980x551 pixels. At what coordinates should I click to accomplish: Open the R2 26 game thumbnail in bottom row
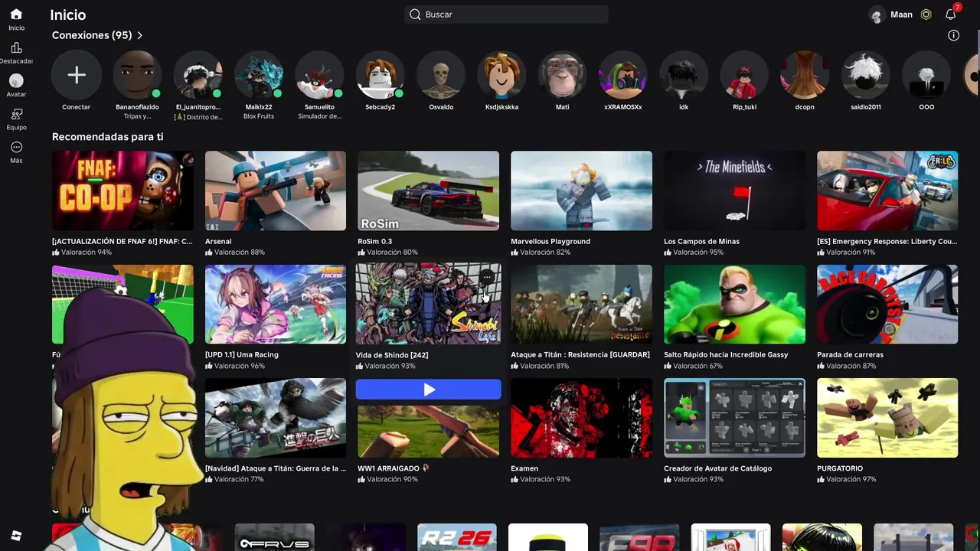point(457,537)
